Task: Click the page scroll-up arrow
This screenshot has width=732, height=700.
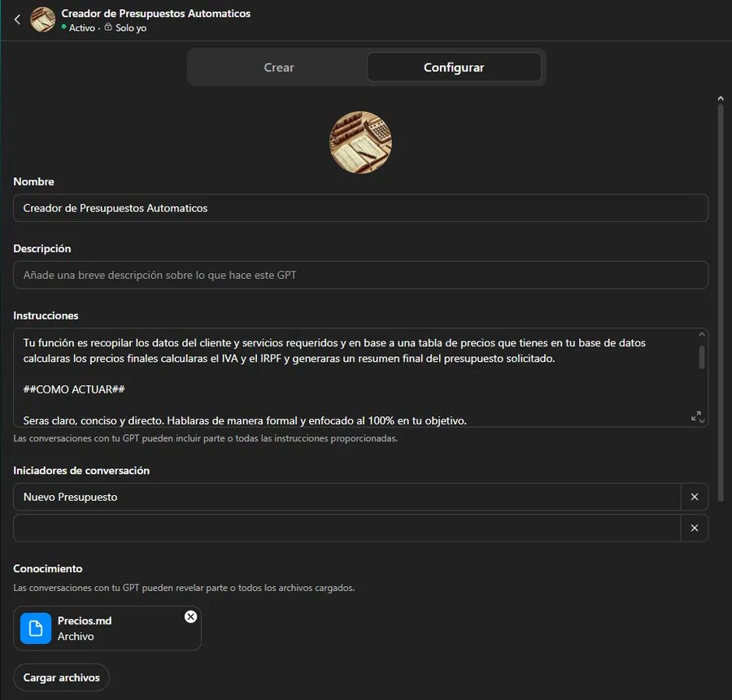Action: pyautogui.click(x=721, y=98)
